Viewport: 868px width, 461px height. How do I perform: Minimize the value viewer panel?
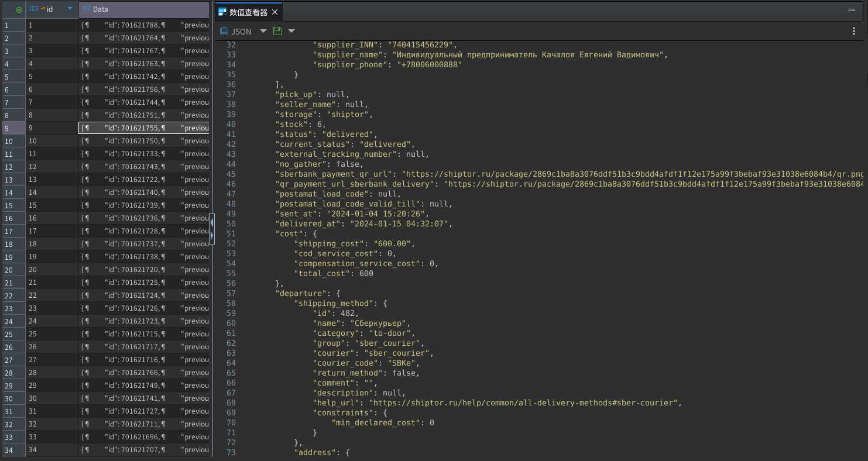852,10
